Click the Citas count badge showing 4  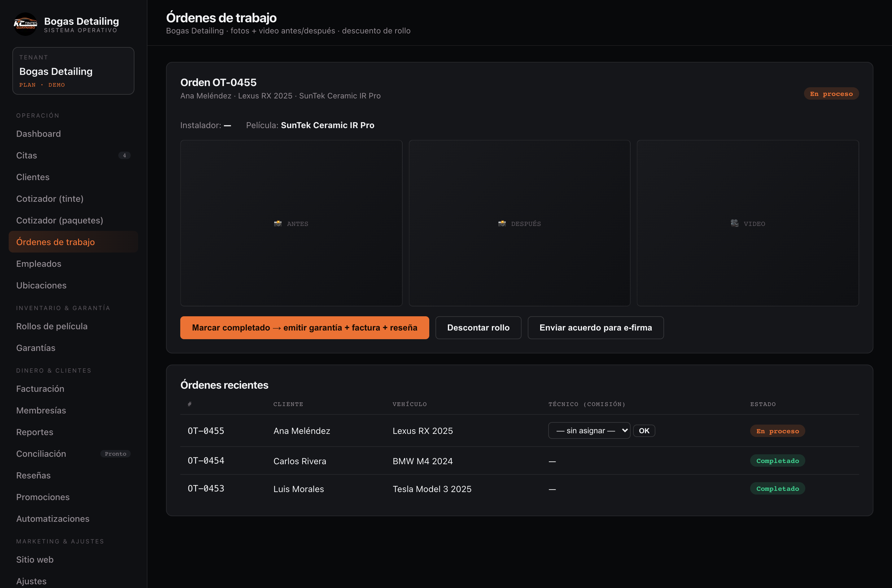point(124,155)
